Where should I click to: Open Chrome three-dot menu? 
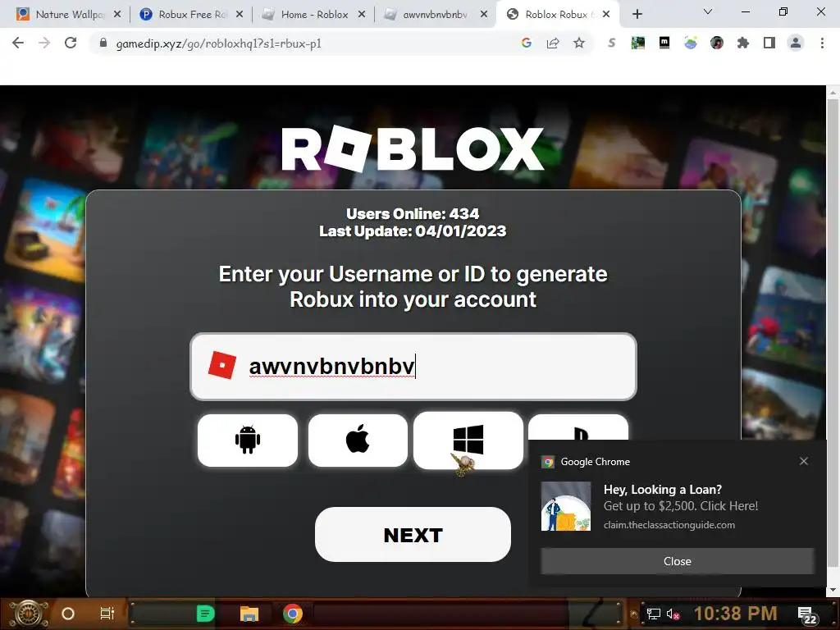coord(822,43)
